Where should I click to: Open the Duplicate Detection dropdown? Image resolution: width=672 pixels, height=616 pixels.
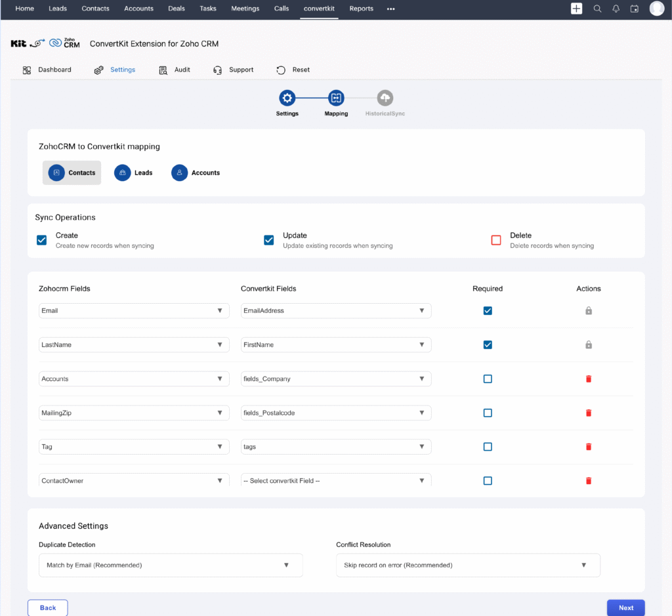[x=171, y=565]
